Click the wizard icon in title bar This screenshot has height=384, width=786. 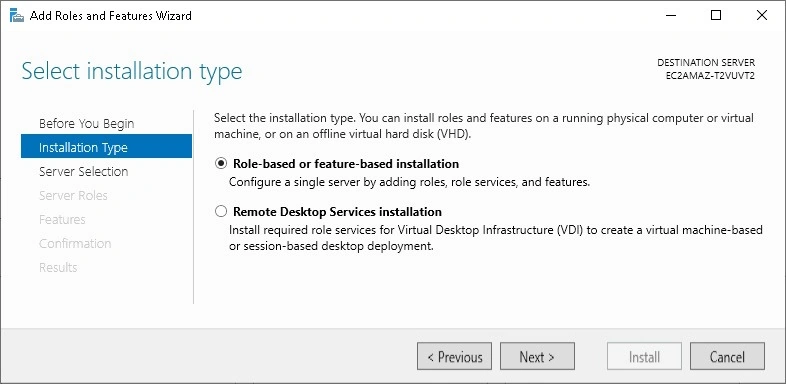click(17, 16)
